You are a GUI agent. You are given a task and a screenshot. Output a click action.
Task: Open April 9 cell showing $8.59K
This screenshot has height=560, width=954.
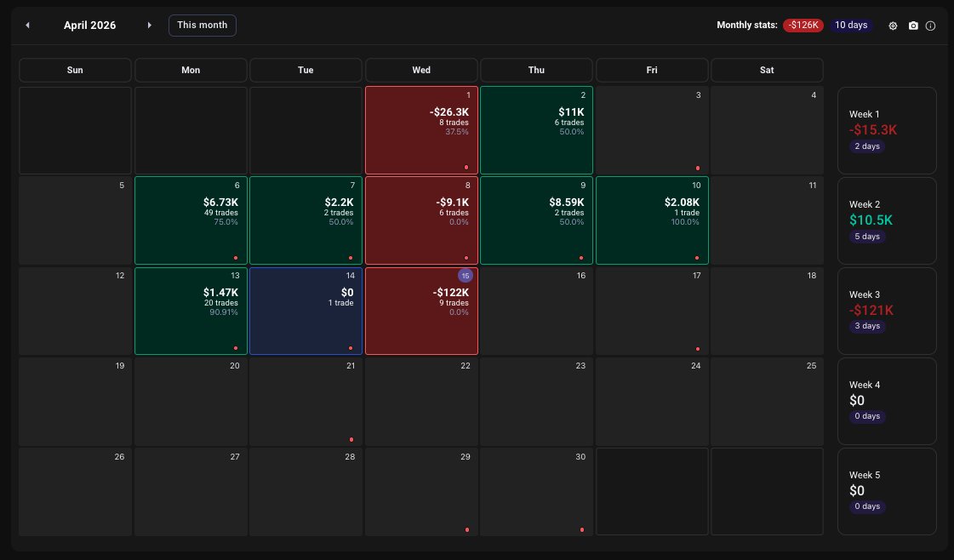point(536,220)
